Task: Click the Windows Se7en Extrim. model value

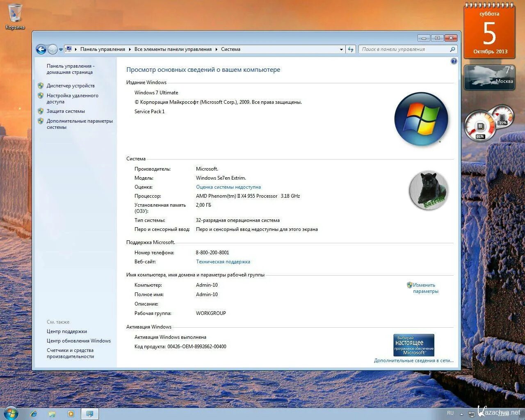Action: coord(221,178)
